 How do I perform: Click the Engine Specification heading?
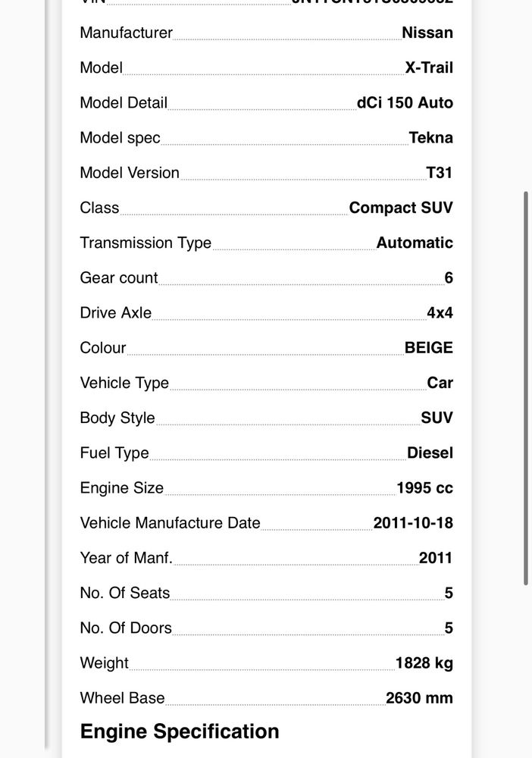(180, 731)
